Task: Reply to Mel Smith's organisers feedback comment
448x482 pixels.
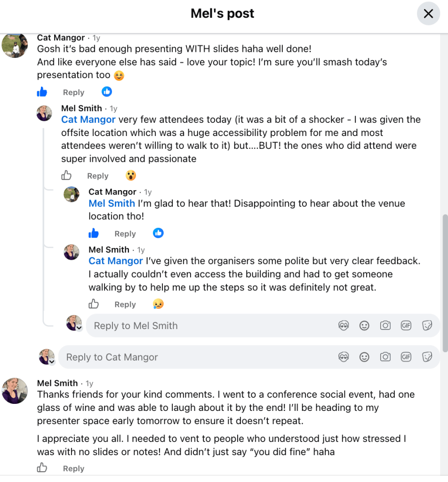Action: (x=125, y=305)
